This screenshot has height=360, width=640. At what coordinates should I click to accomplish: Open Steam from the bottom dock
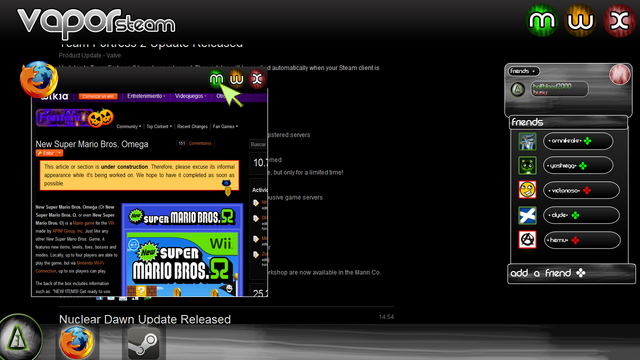[x=143, y=343]
